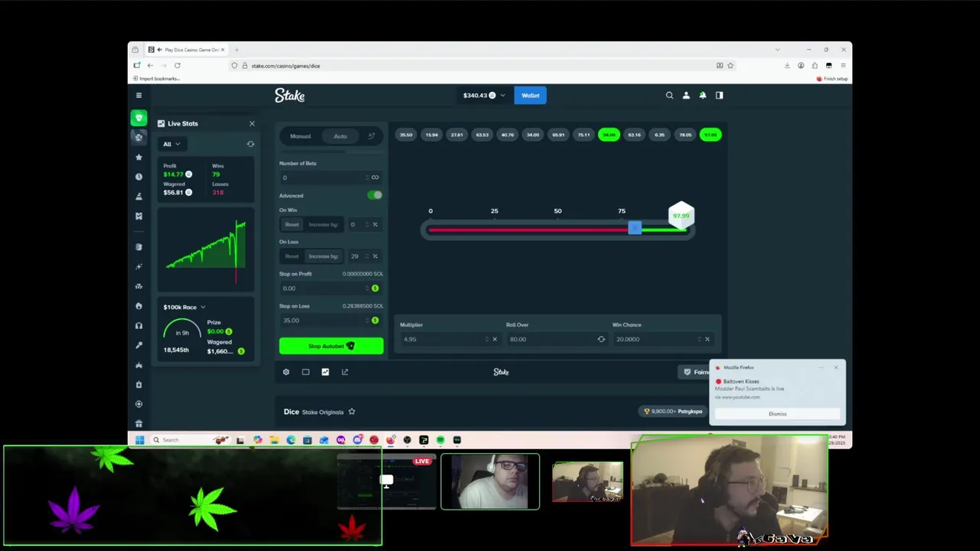The image size is (980, 551).
Task: Open the Fairness button
Action: [x=695, y=372]
